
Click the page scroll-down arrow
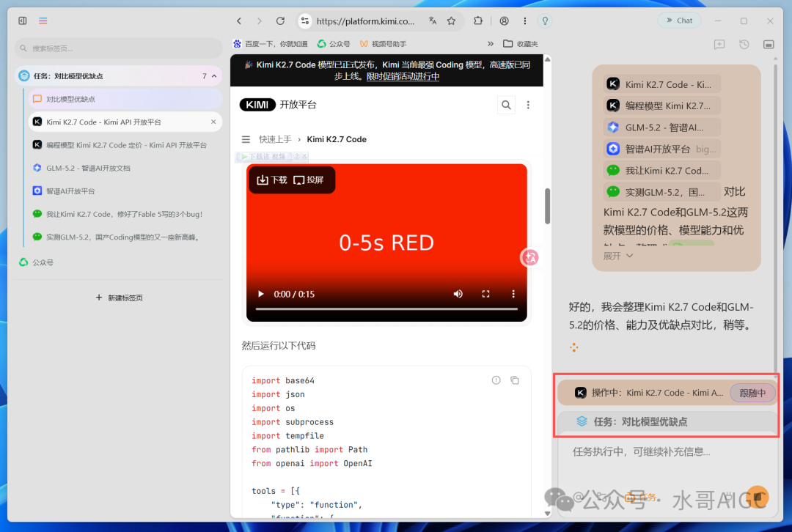pos(547,514)
